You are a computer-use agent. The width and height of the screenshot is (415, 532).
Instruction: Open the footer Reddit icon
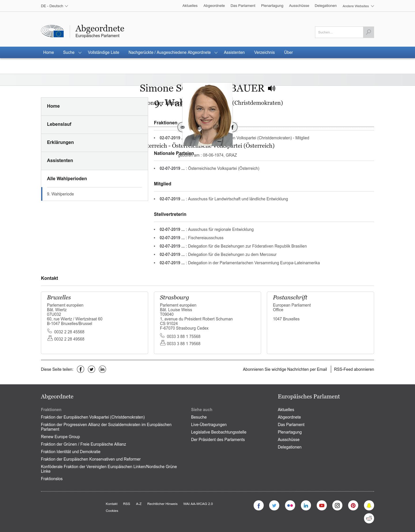tap(369, 518)
